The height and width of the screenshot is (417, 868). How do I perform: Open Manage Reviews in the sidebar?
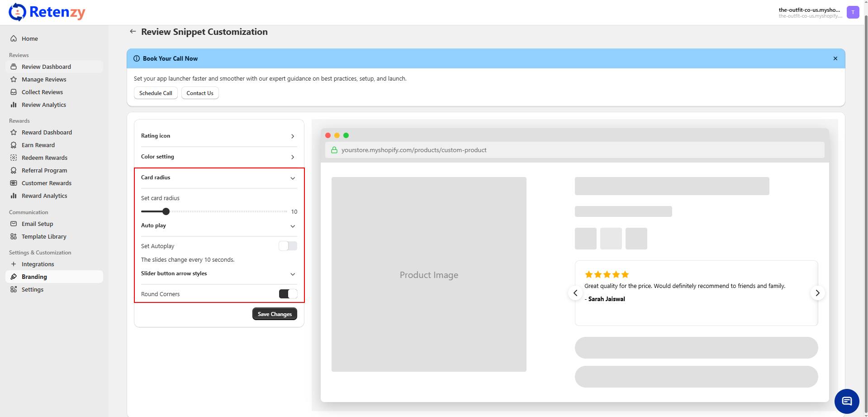coord(44,79)
